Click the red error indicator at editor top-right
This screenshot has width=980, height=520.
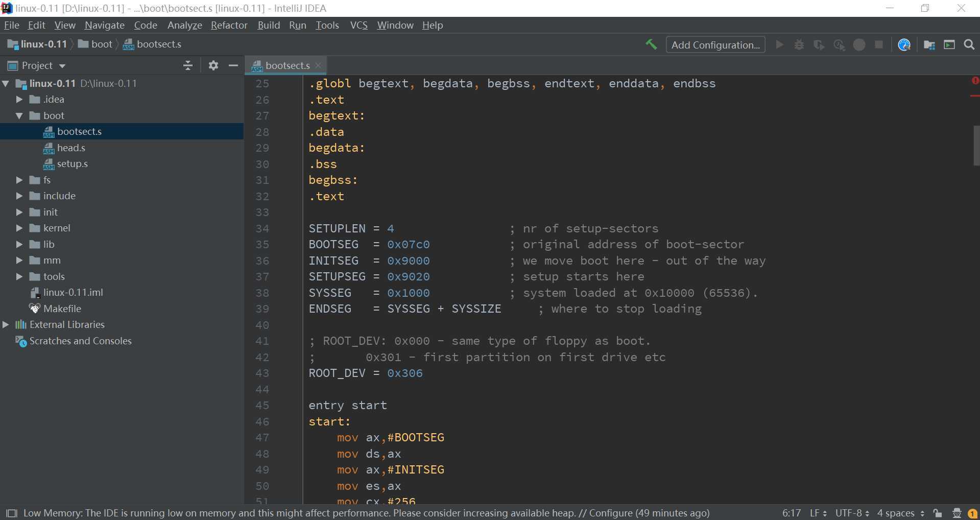click(x=975, y=81)
